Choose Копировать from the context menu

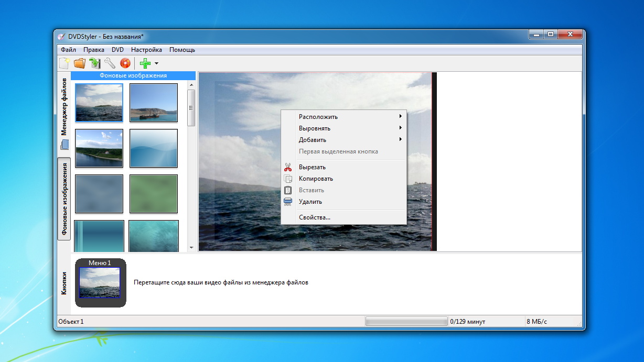[316, 179]
